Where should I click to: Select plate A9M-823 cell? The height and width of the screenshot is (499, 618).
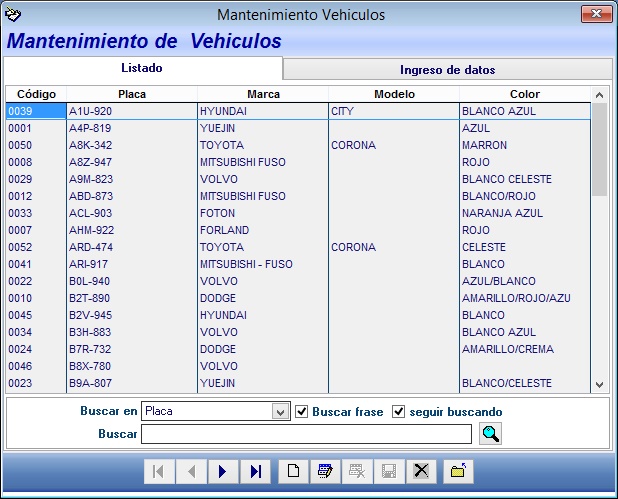coord(132,179)
